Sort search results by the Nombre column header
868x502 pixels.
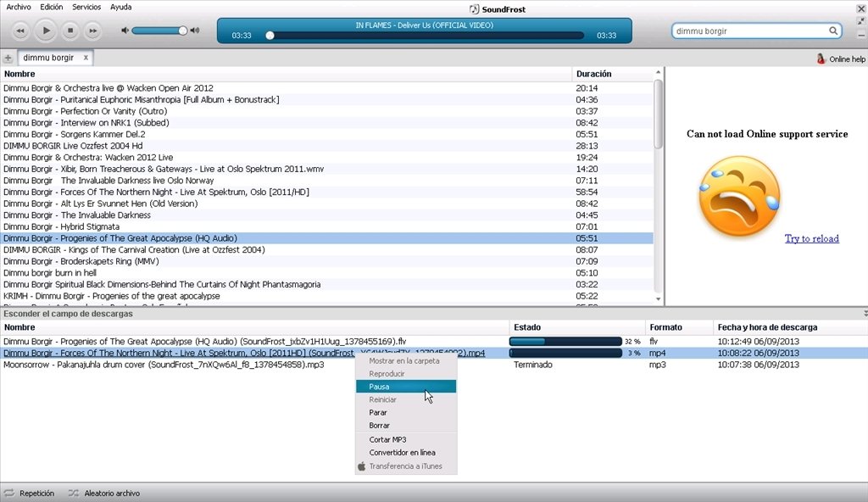[x=286, y=74]
